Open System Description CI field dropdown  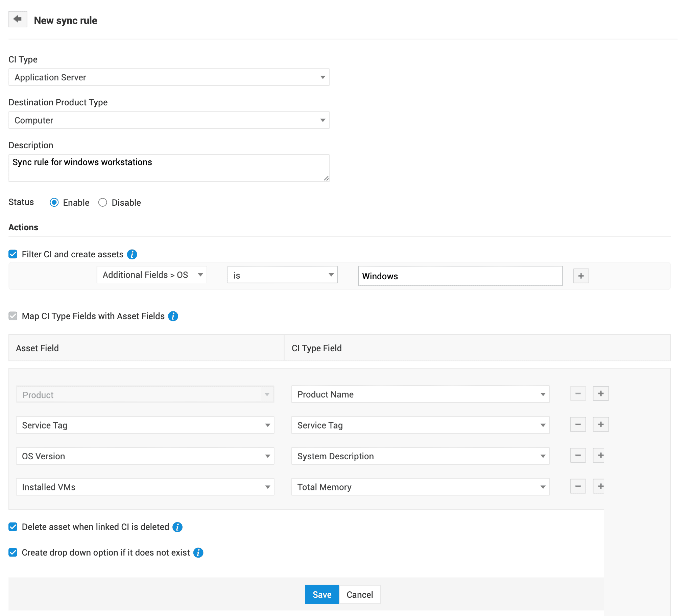click(x=420, y=457)
